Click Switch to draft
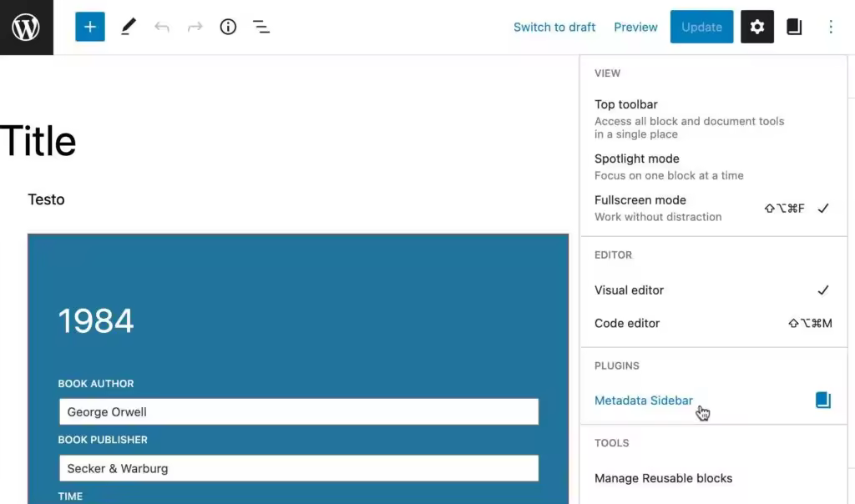 click(x=554, y=28)
